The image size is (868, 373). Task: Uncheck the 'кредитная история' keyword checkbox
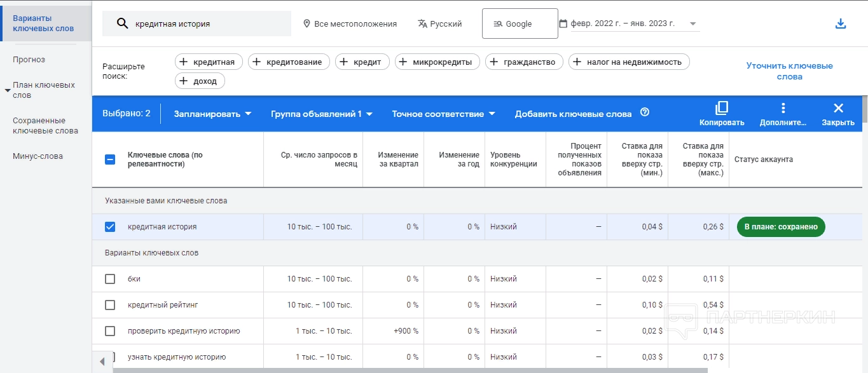point(110,227)
